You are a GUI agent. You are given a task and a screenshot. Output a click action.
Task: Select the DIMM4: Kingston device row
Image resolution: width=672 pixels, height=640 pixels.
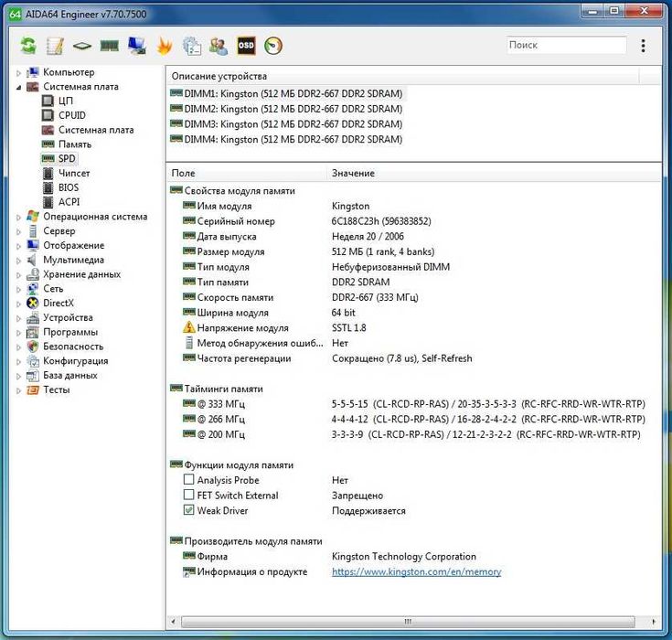[x=286, y=139]
